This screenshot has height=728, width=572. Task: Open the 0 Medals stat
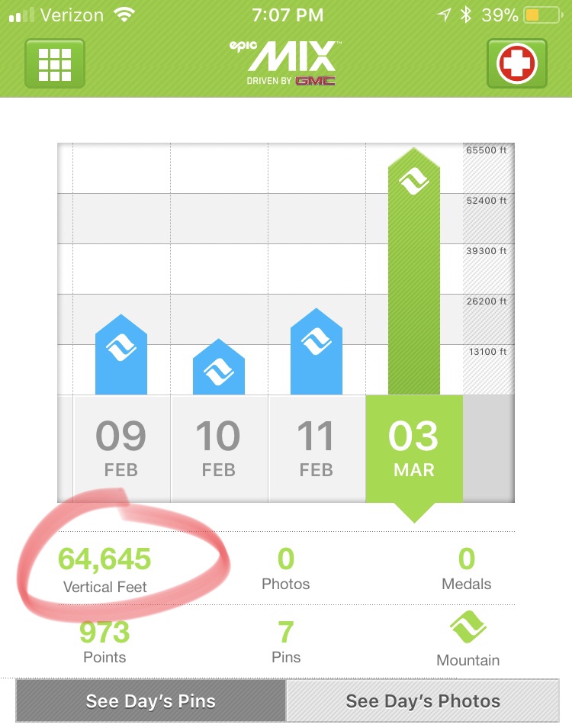pyautogui.click(x=467, y=569)
